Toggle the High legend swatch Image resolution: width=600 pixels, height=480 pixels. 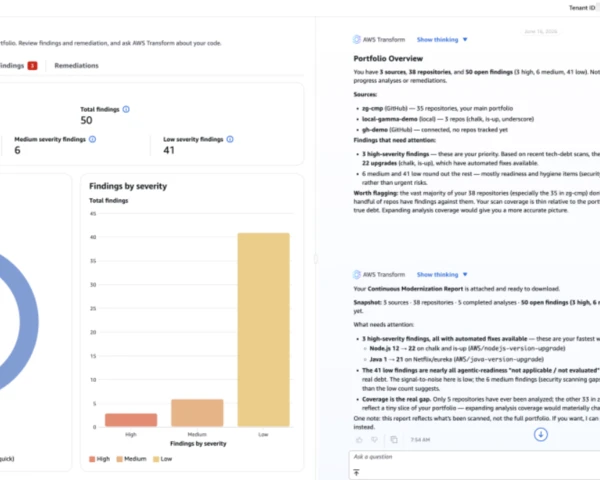[x=92, y=459]
